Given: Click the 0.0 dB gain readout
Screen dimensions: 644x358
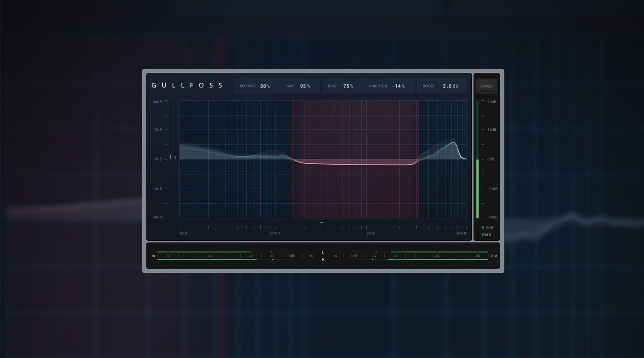Looking at the screenshot, I should 488,228.
